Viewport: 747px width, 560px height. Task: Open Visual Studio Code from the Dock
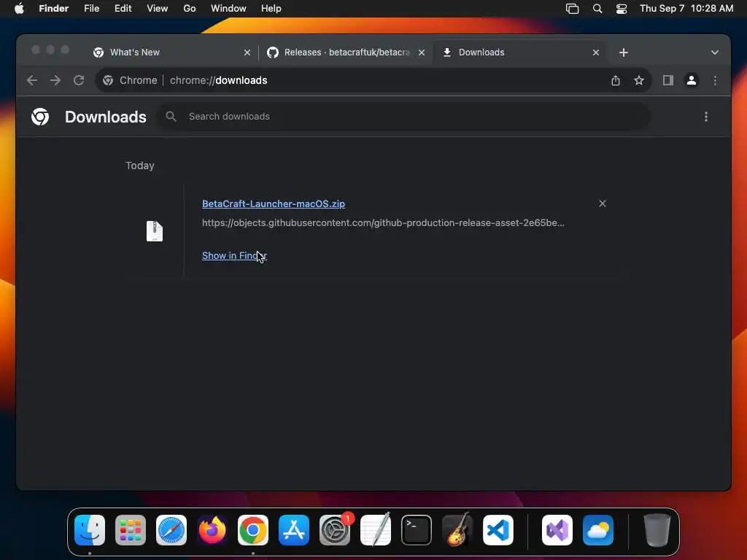498,530
